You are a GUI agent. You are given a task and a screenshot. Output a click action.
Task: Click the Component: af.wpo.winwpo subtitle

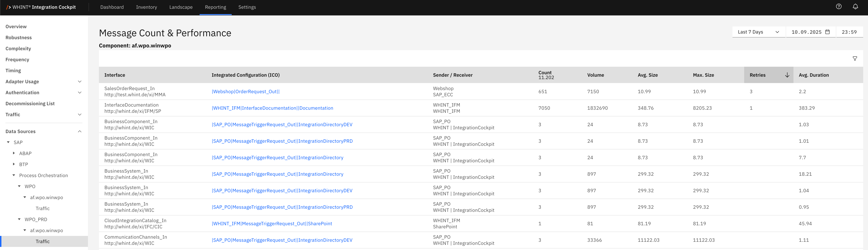point(135,46)
